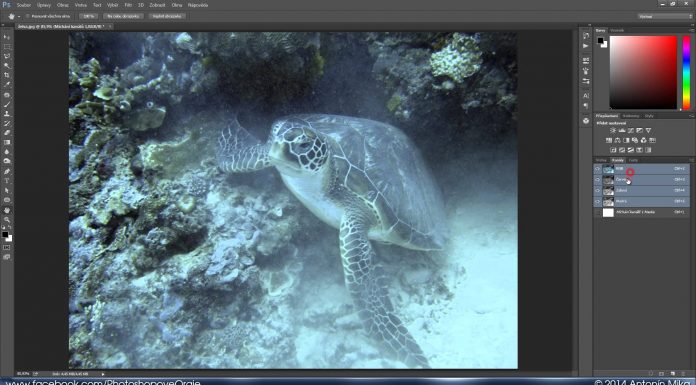This screenshot has width=696, height=385.
Task: Add Exposure adjustment
Action: pos(640,131)
